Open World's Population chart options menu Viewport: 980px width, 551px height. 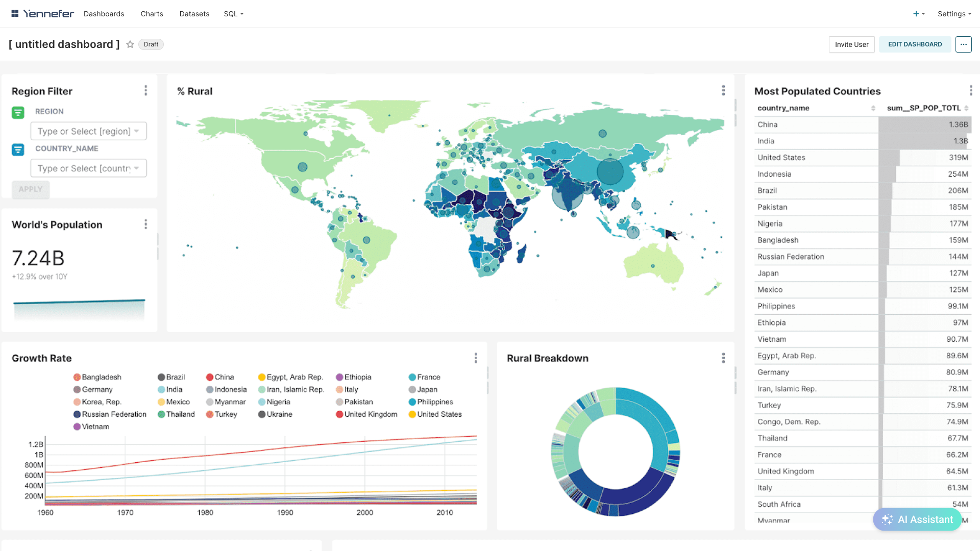(145, 224)
